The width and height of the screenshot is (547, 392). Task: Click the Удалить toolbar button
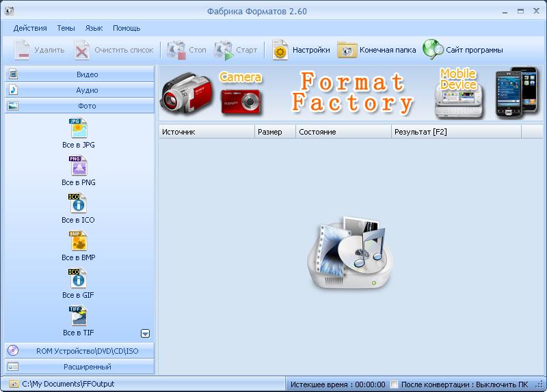click(40, 50)
